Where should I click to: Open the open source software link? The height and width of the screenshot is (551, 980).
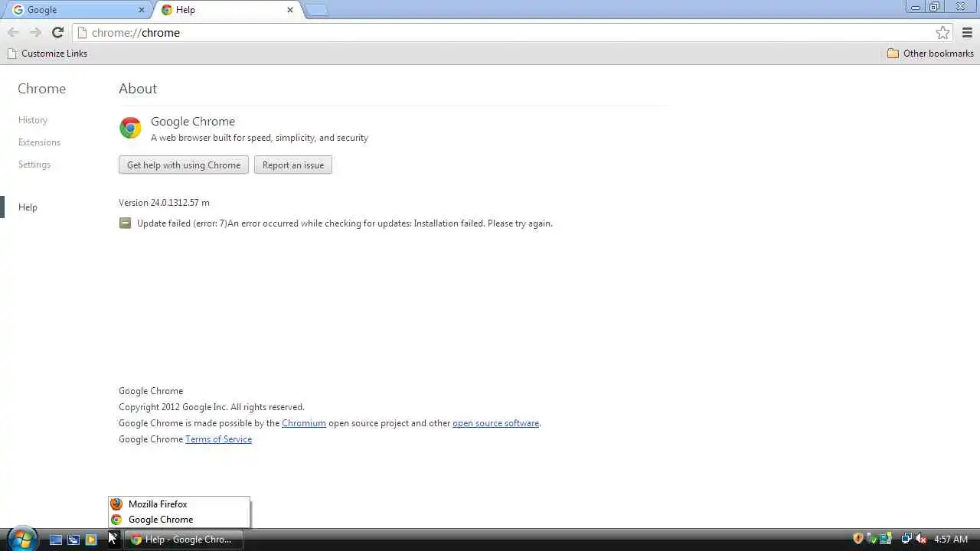(495, 423)
